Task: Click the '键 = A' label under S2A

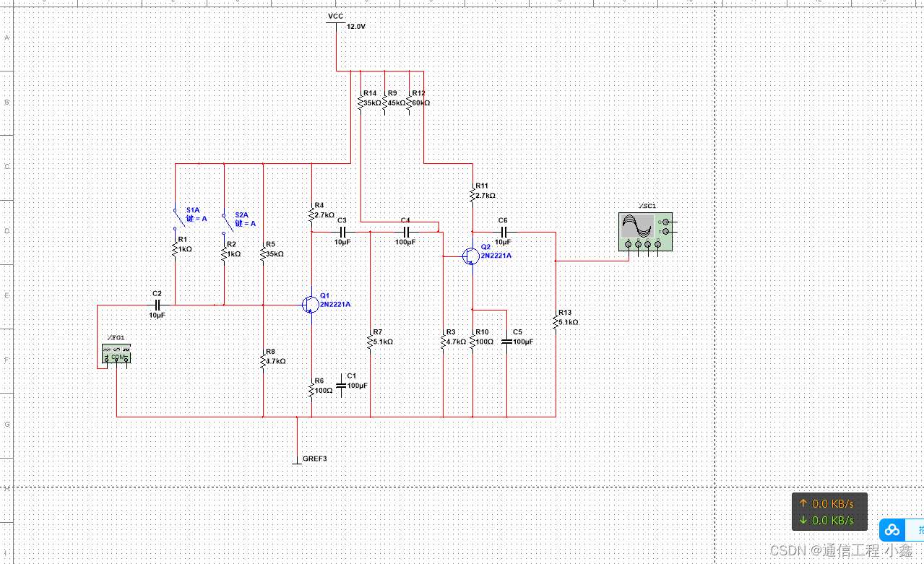Action: coord(246,223)
